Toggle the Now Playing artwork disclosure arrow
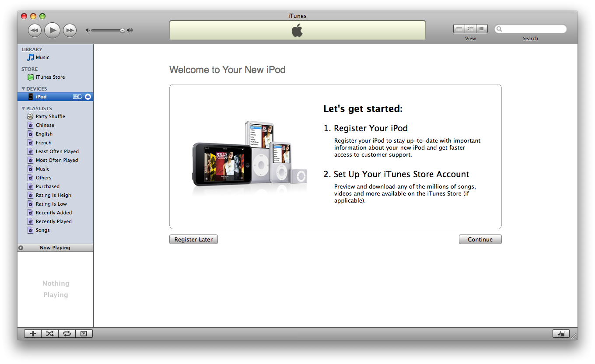Screen dimensions: 595x364 pyautogui.click(x=21, y=248)
